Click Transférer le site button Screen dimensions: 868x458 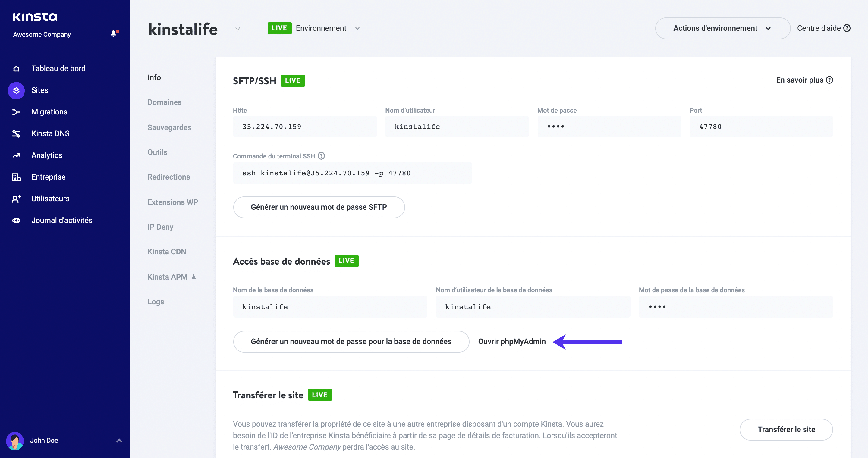pyautogui.click(x=787, y=429)
